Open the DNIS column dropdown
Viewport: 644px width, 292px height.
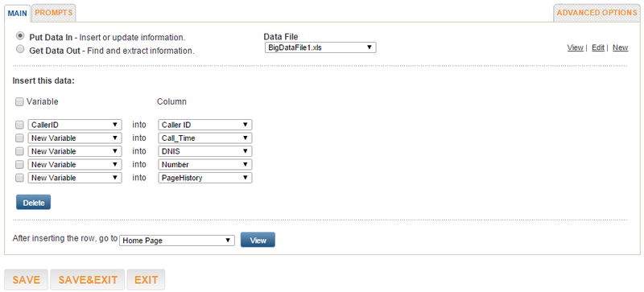[x=205, y=151]
